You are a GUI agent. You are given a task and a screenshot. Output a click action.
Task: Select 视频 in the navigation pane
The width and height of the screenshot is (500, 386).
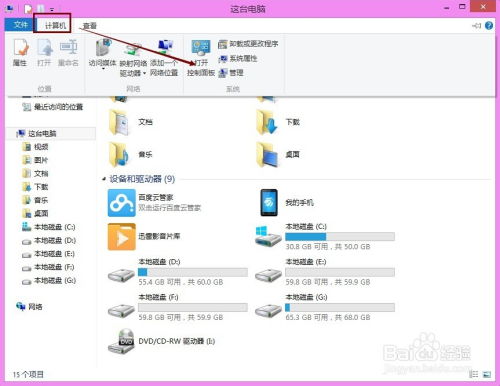pos(35,147)
